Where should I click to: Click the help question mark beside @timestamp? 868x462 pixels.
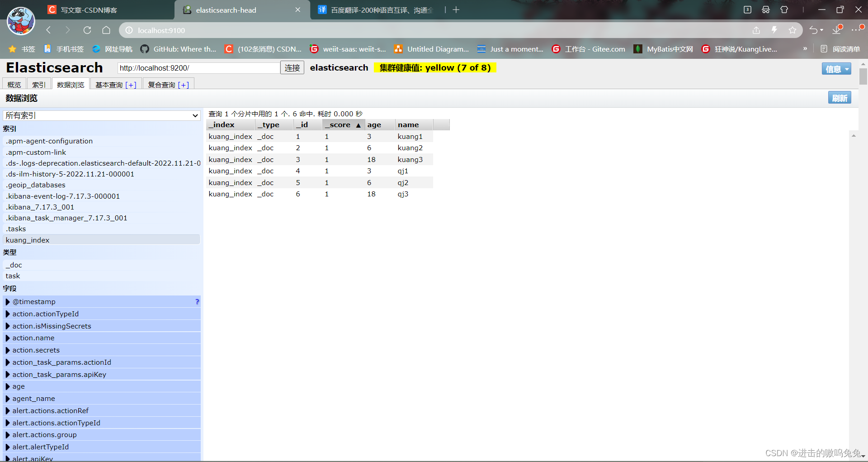coord(197,302)
